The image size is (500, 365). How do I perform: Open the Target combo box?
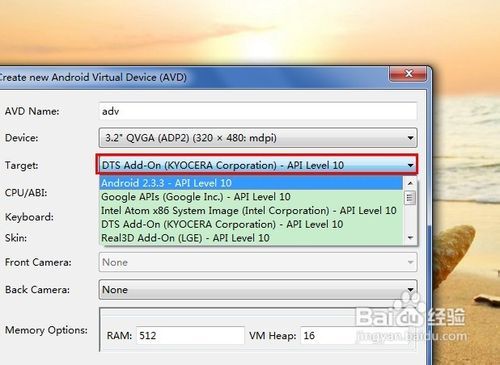point(257,165)
